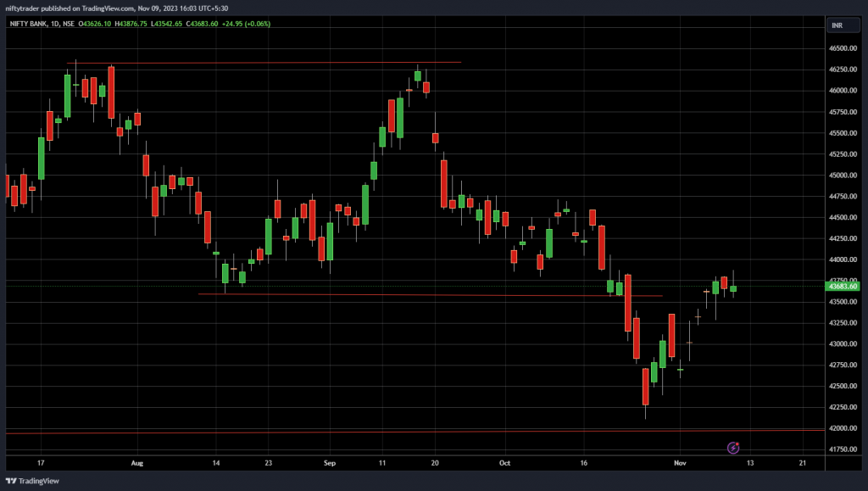Select the long red line near 42000

(415, 432)
